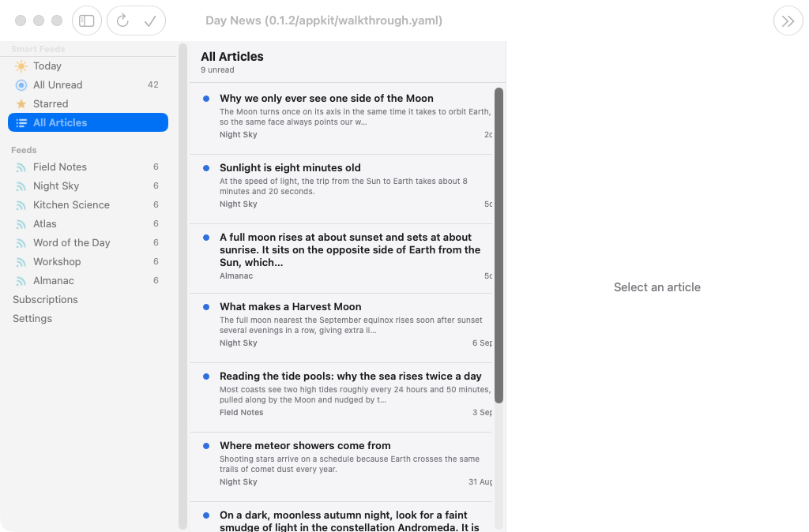Select All Articles in the sidebar

(x=88, y=122)
